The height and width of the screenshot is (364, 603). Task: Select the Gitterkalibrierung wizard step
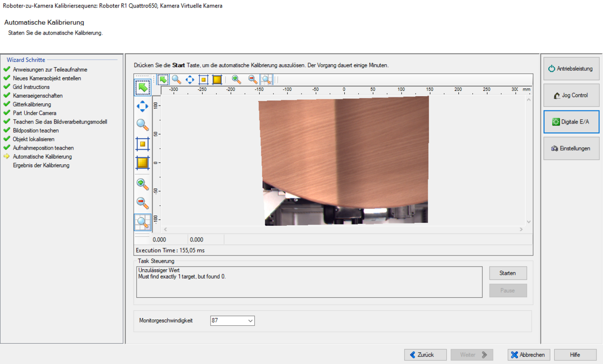(x=32, y=104)
